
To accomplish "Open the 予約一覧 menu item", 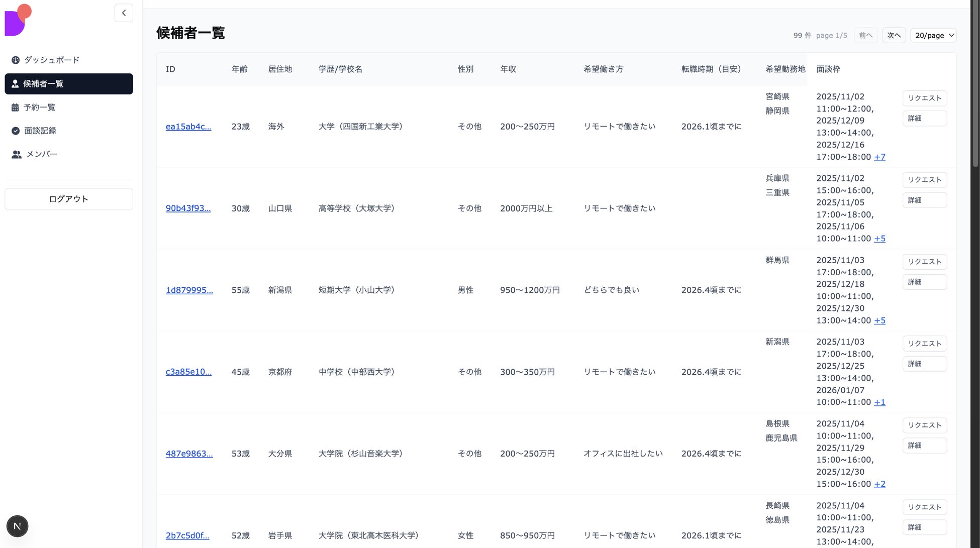I will tap(39, 107).
